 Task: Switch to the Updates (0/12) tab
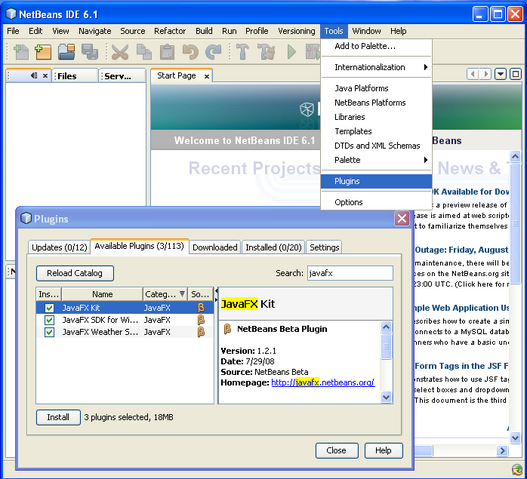click(x=59, y=247)
